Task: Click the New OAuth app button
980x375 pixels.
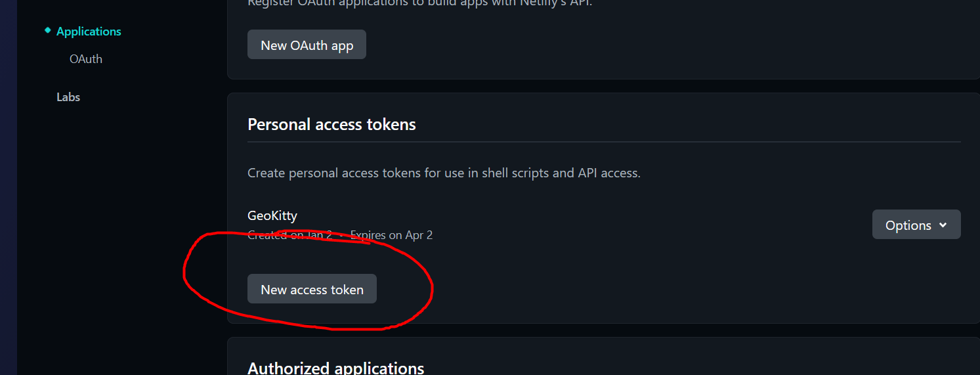Action: click(x=307, y=45)
